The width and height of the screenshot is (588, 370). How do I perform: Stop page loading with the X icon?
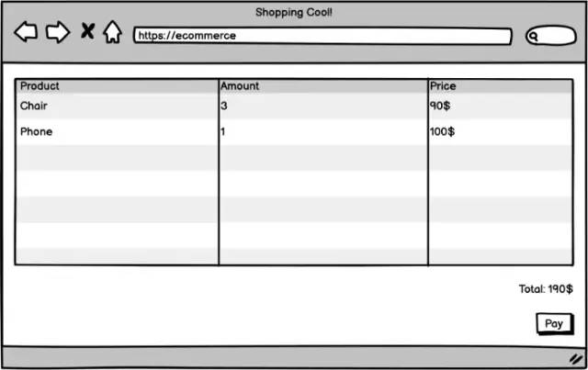pos(87,32)
